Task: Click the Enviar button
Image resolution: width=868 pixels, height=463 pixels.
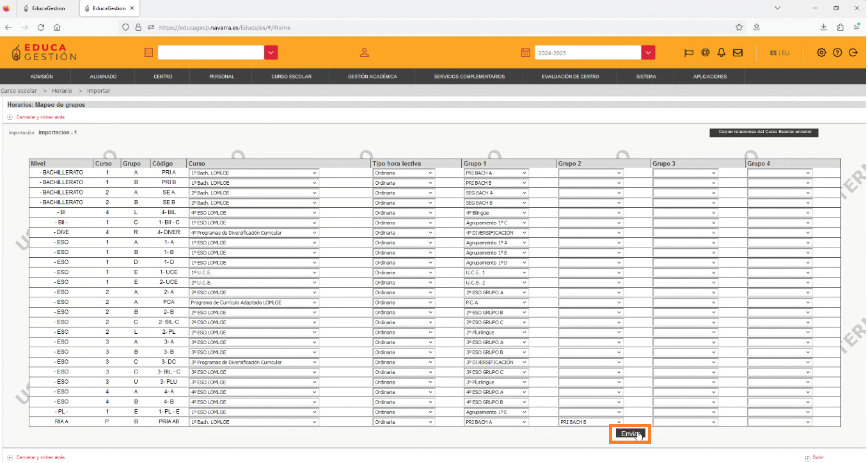Action: point(631,434)
